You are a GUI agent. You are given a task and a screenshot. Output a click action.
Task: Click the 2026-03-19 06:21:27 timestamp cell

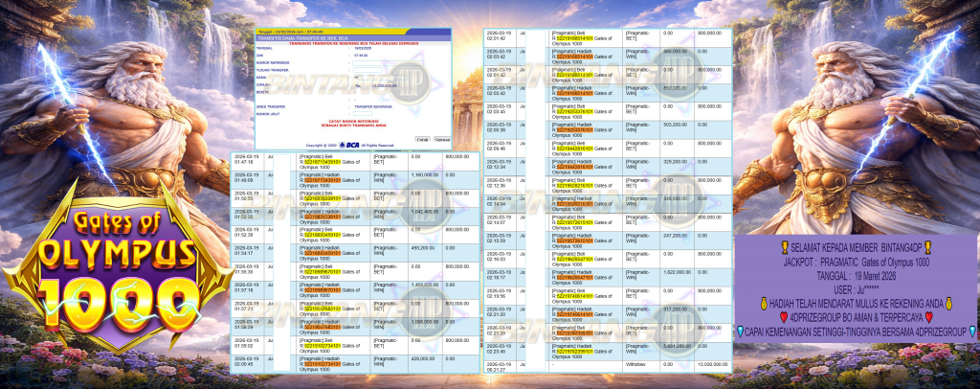point(499,367)
